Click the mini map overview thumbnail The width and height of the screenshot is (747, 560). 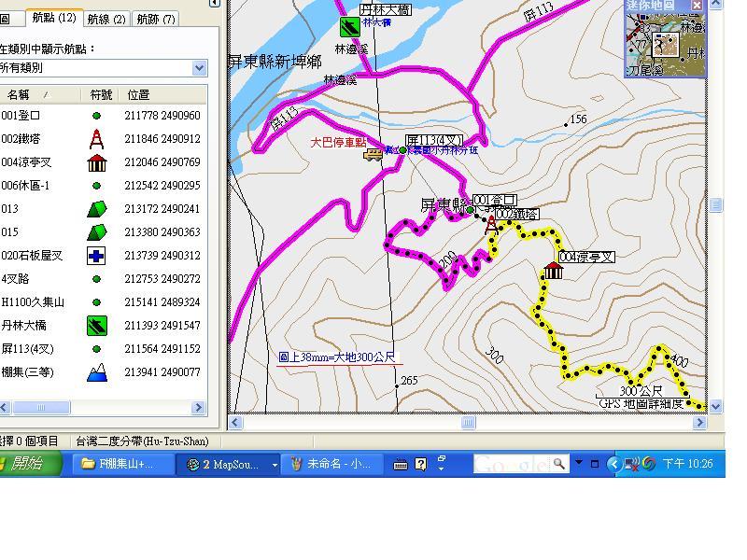pyautogui.click(x=665, y=44)
